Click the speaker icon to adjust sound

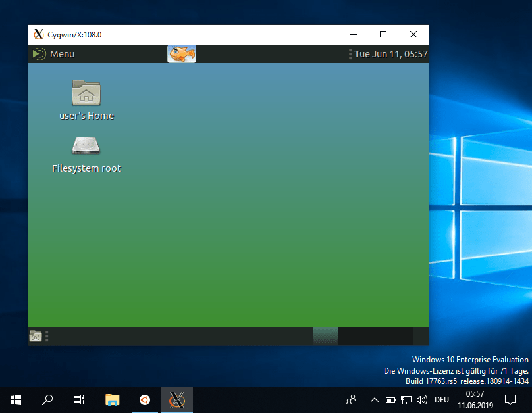[x=422, y=399]
